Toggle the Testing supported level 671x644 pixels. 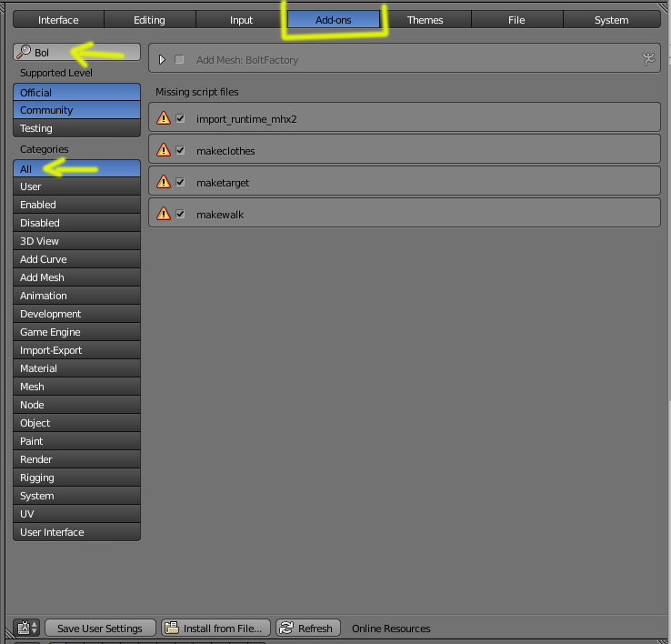77,128
